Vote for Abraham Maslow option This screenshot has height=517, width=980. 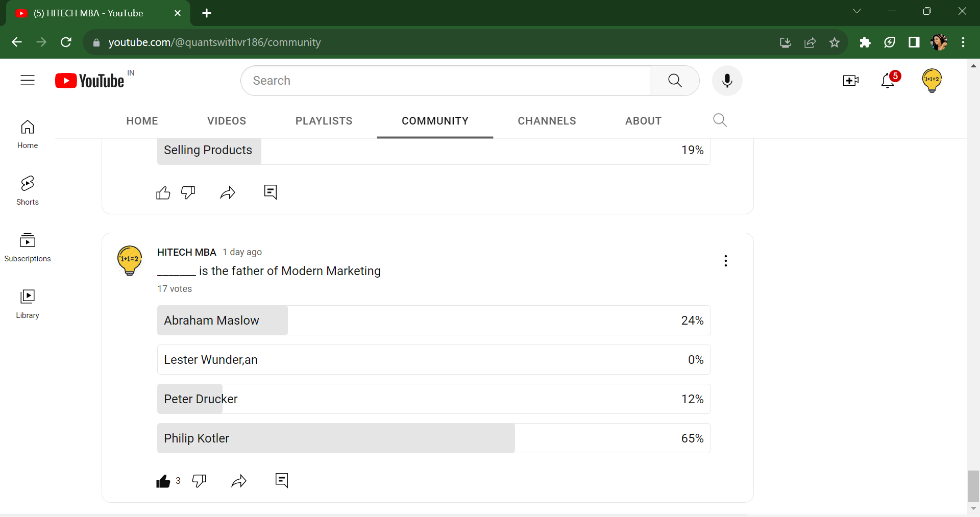[433, 321]
